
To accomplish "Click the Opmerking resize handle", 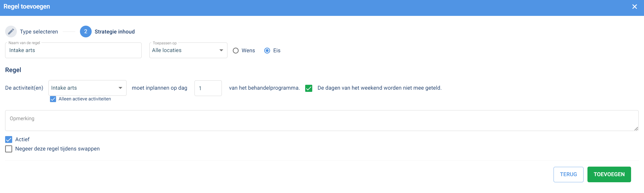I will [636, 129].
